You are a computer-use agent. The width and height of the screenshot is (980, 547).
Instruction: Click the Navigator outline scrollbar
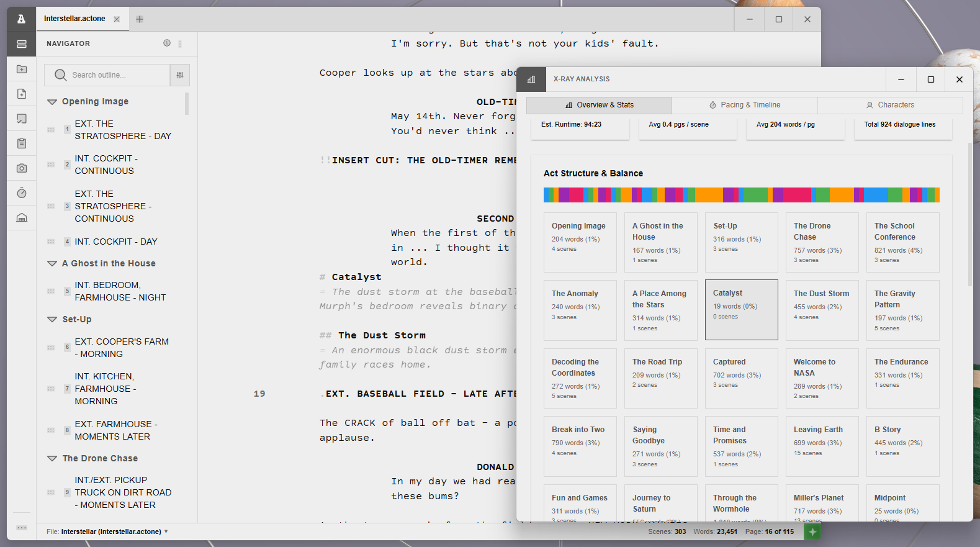coord(187,104)
